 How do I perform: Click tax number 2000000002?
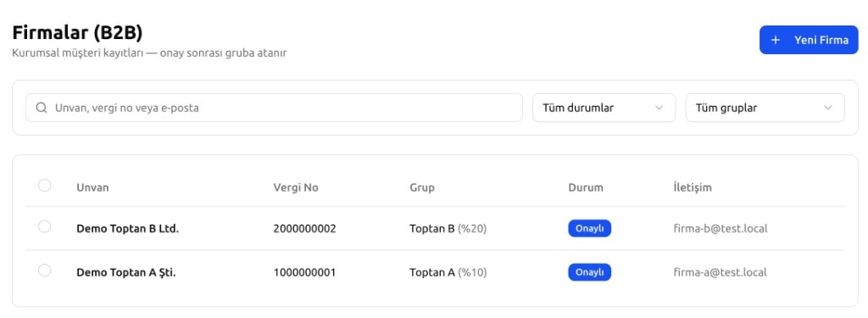tap(304, 228)
